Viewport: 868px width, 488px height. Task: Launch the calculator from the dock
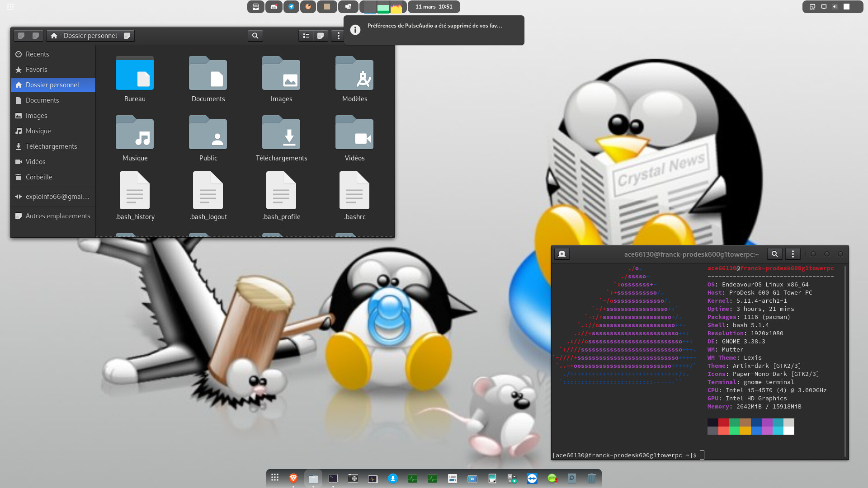tap(512, 478)
